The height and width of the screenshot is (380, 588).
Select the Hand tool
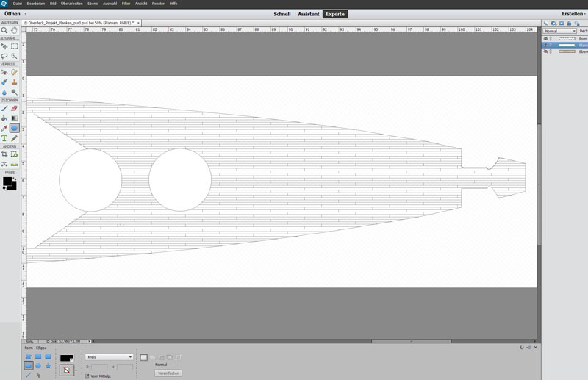[x=14, y=31]
